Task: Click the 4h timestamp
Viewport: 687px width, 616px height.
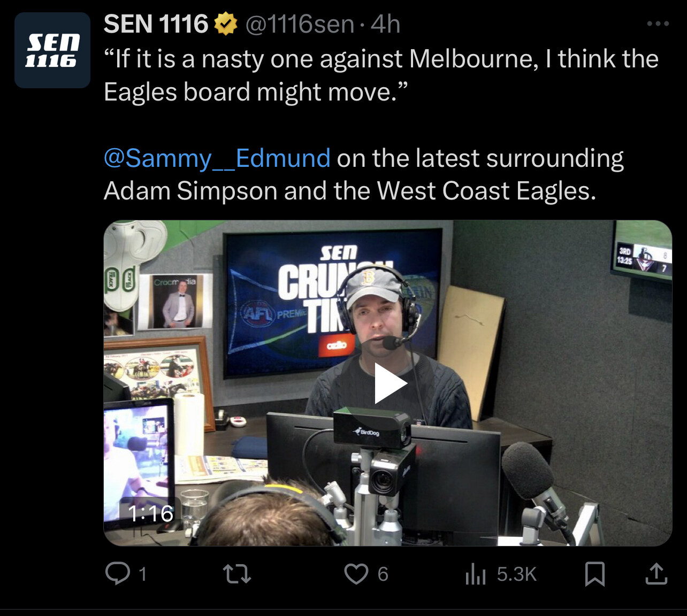Action: pos(385,25)
